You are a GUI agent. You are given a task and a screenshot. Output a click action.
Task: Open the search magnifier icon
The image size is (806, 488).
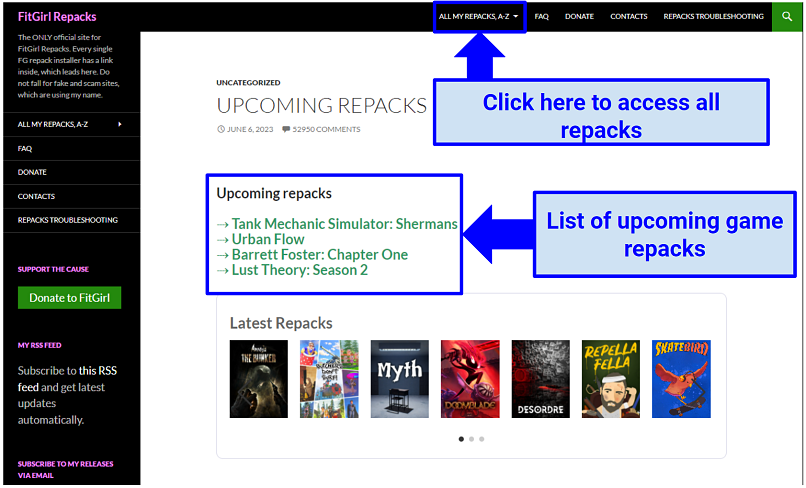click(786, 16)
